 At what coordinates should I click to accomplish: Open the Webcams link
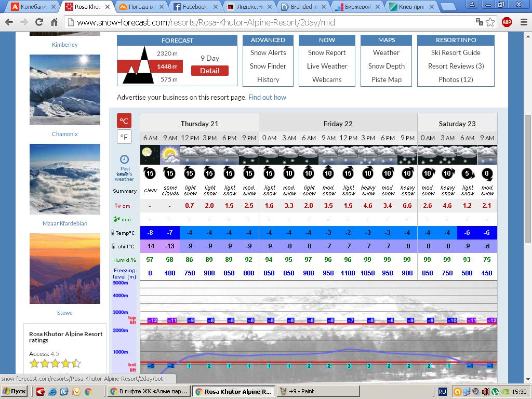click(327, 79)
